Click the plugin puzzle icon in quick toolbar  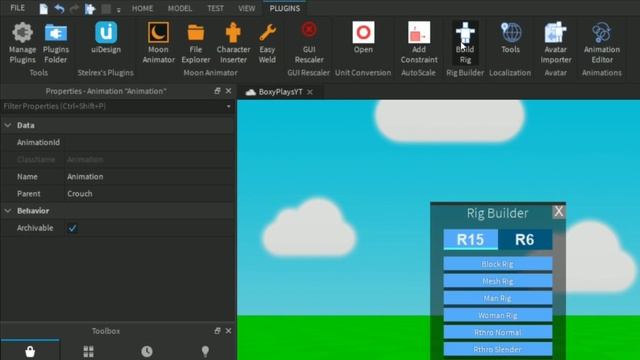pyautogui.click(x=90, y=9)
